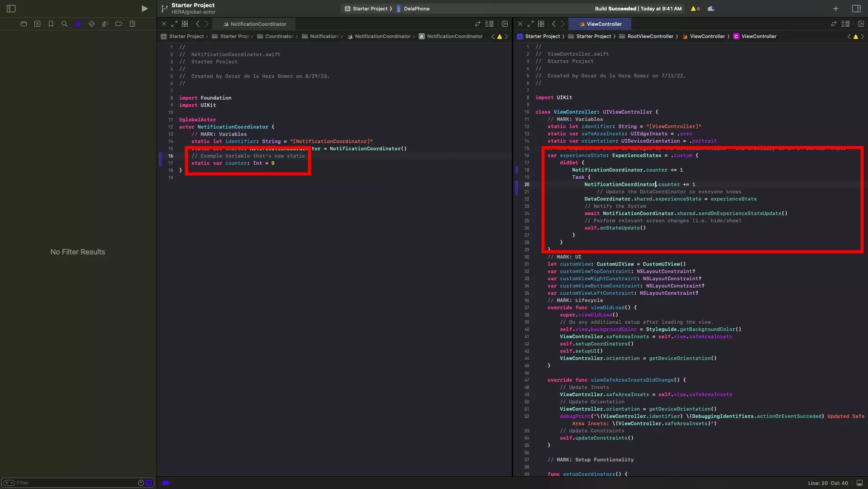
Task: Jump to next issue in left editor
Action: tap(506, 37)
